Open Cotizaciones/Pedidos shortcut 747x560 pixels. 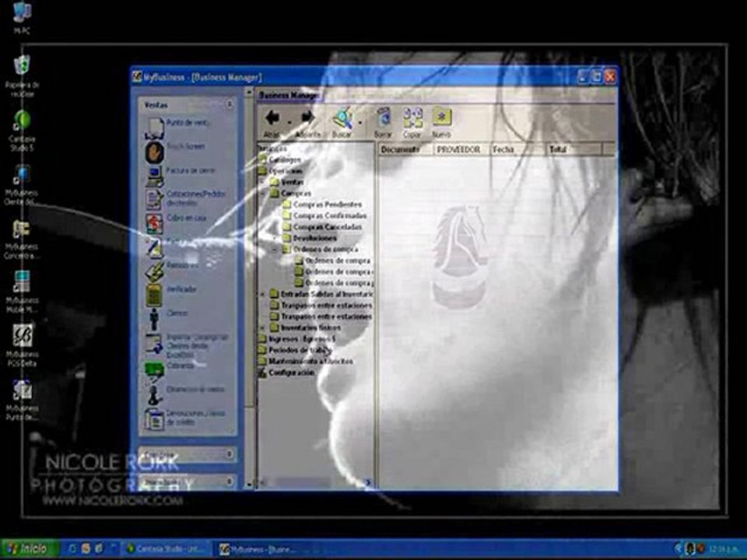pos(185,198)
